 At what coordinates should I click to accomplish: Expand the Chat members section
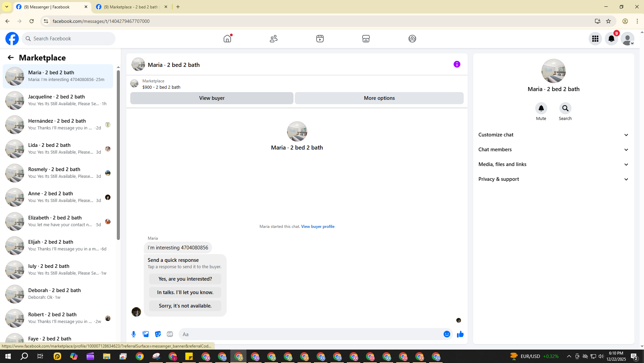(x=553, y=150)
